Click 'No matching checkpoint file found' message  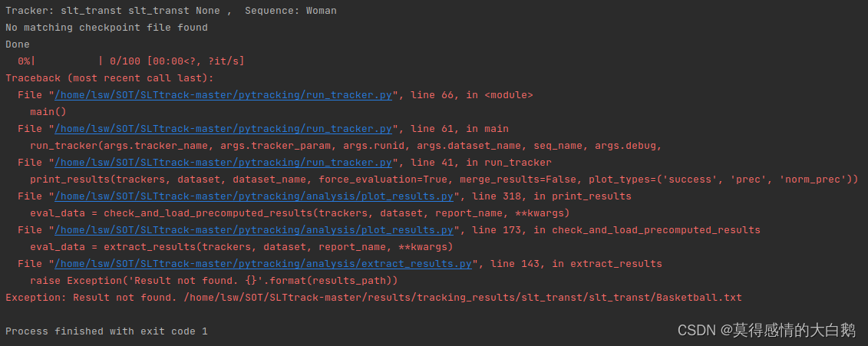coord(106,28)
